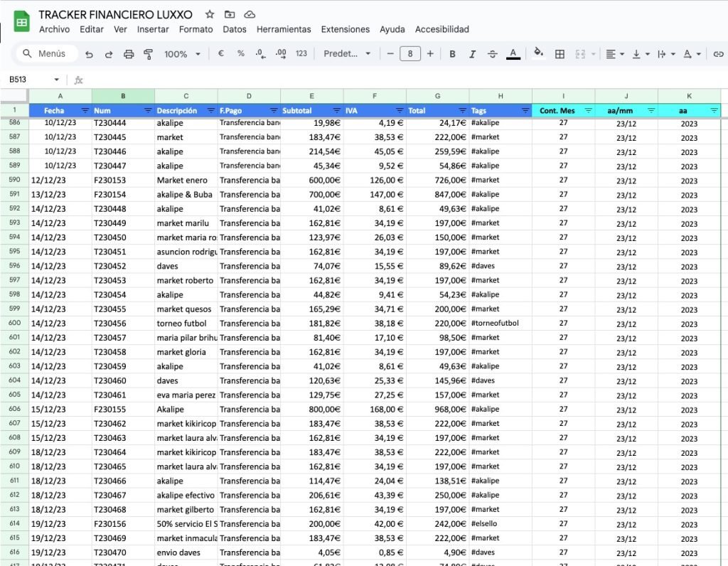Click Insert link icon
The width and height of the screenshot is (728, 566).
click(x=718, y=54)
